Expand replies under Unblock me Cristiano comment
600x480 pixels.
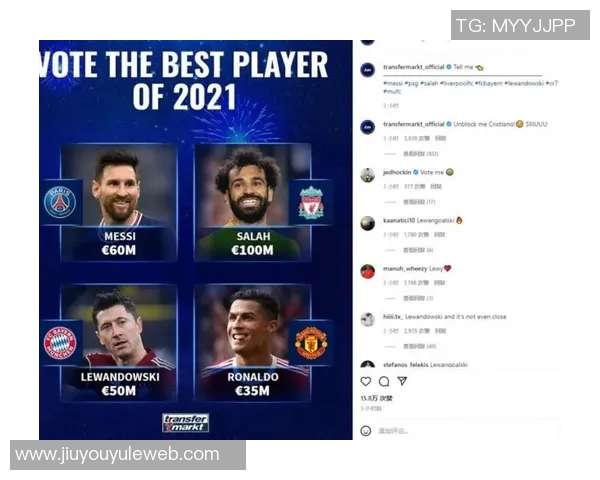420,154
